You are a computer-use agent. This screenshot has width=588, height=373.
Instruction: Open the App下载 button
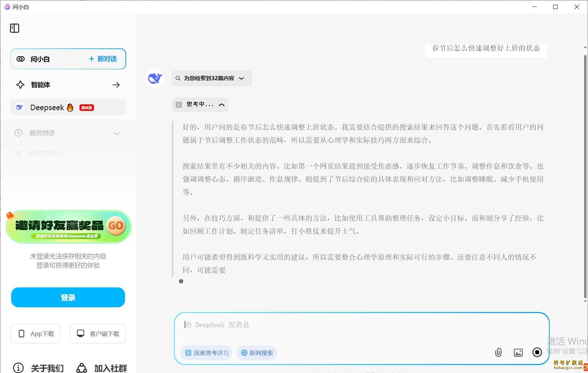pos(35,334)
